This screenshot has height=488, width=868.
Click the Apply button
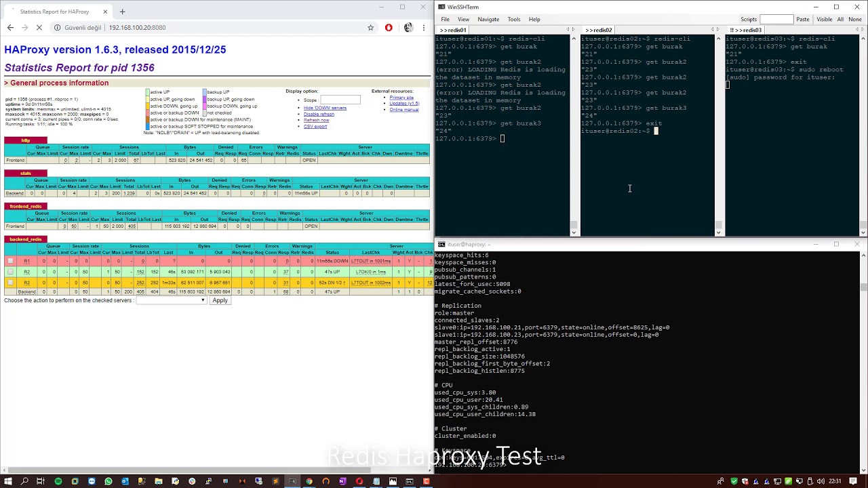click(x=220, y=300)
